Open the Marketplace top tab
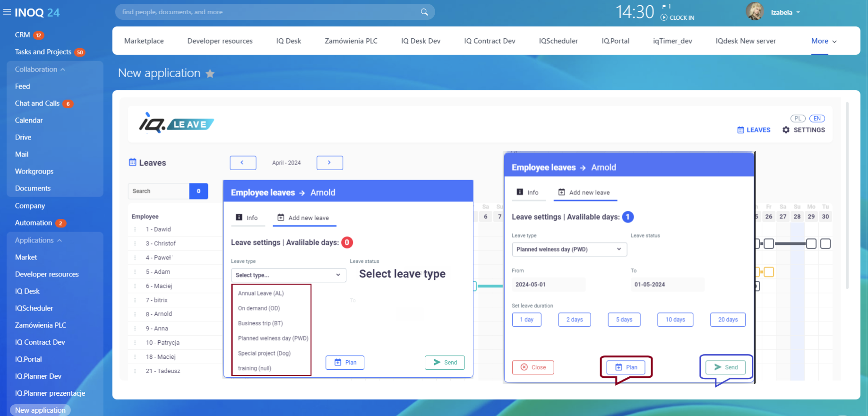The image size is (868, 416). point(144,41)
